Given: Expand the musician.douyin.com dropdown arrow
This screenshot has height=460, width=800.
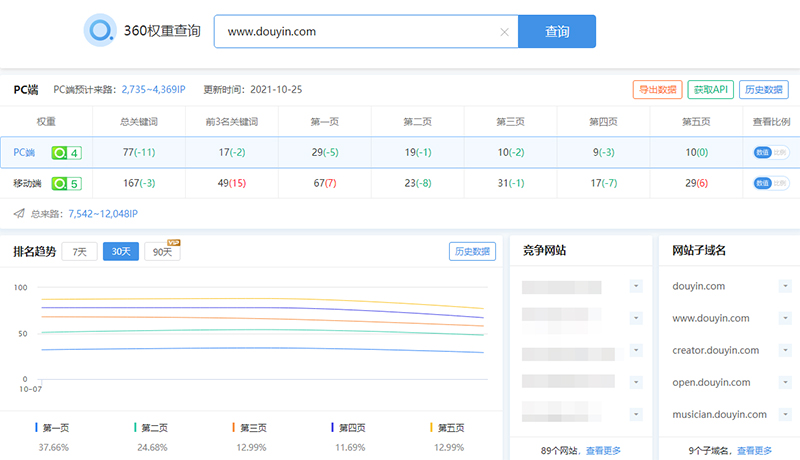Looking at the screenshot, I should 785,414.
